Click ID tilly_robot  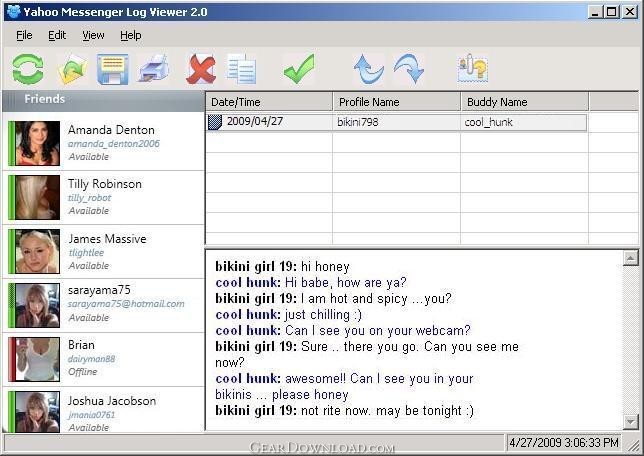coord(90,198)
